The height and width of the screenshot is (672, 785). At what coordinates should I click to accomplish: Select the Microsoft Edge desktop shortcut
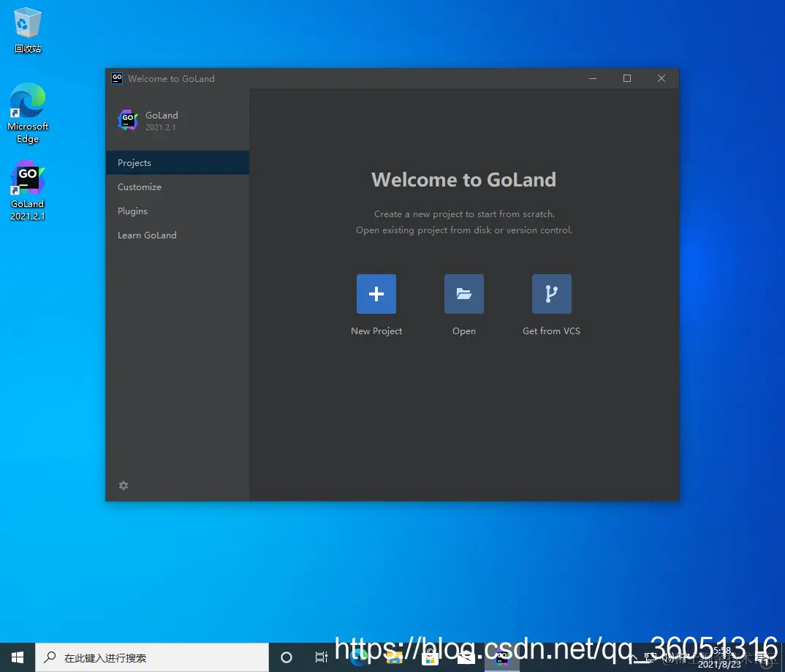[x=28, y=113]
